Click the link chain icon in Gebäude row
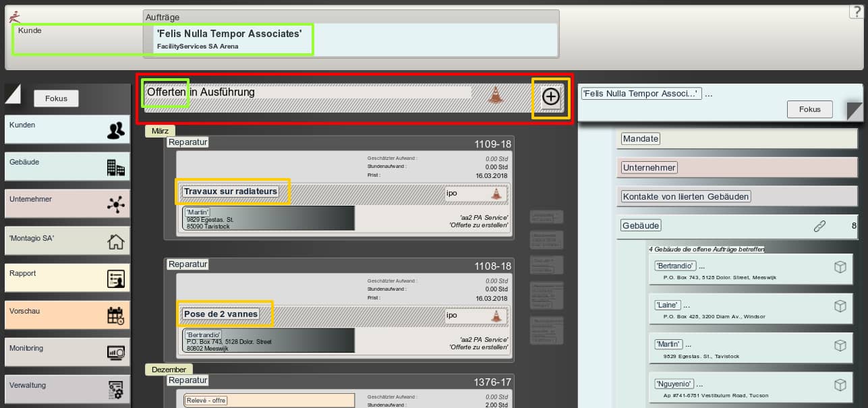Viewport: 868px width, 408px height. point(819,226)
